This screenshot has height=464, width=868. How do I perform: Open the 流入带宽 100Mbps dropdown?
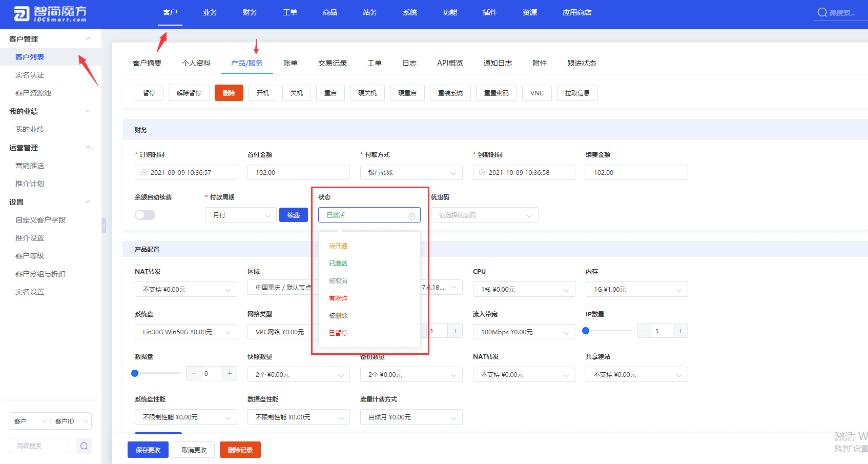coord(524,332)
